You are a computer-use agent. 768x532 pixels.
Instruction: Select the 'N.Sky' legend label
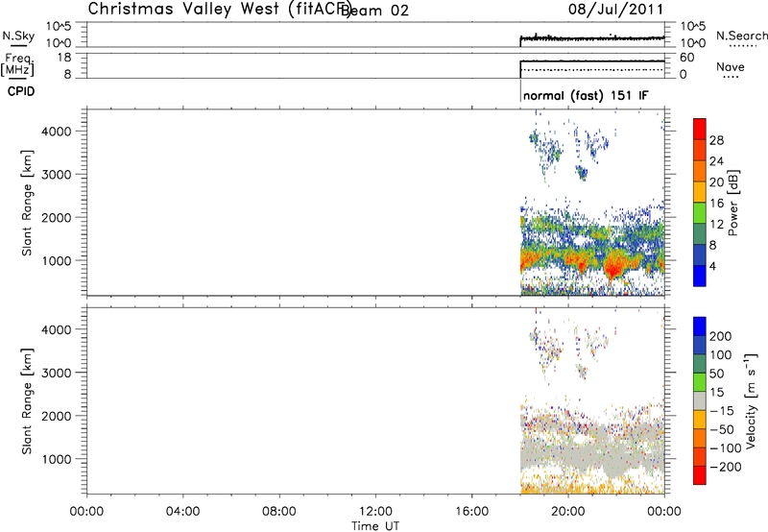[x=18, y=36]
